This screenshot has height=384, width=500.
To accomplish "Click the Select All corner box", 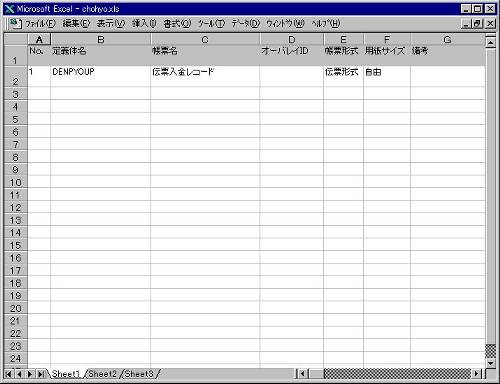I will pos(16,40).
